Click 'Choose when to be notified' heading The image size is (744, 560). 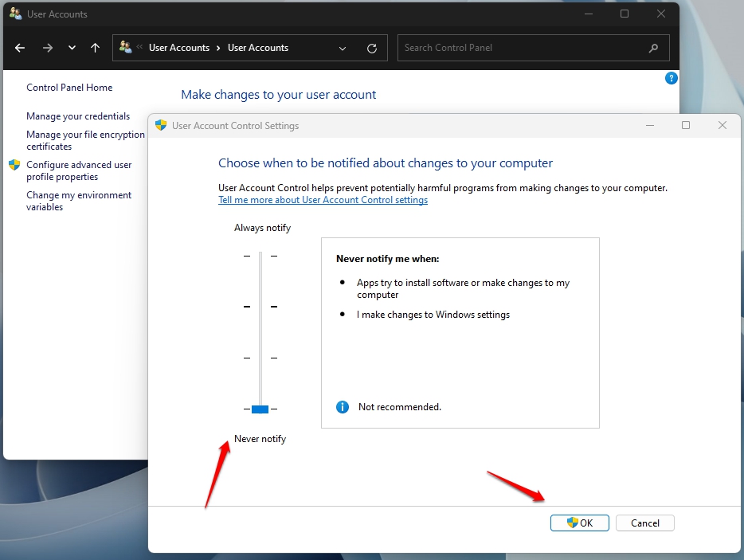[x=386, y=163]
